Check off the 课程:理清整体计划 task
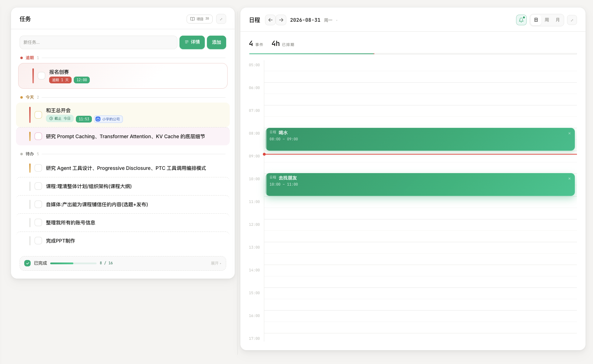The width and height of the screenshot is (593, 364). [x=38, y=186]
